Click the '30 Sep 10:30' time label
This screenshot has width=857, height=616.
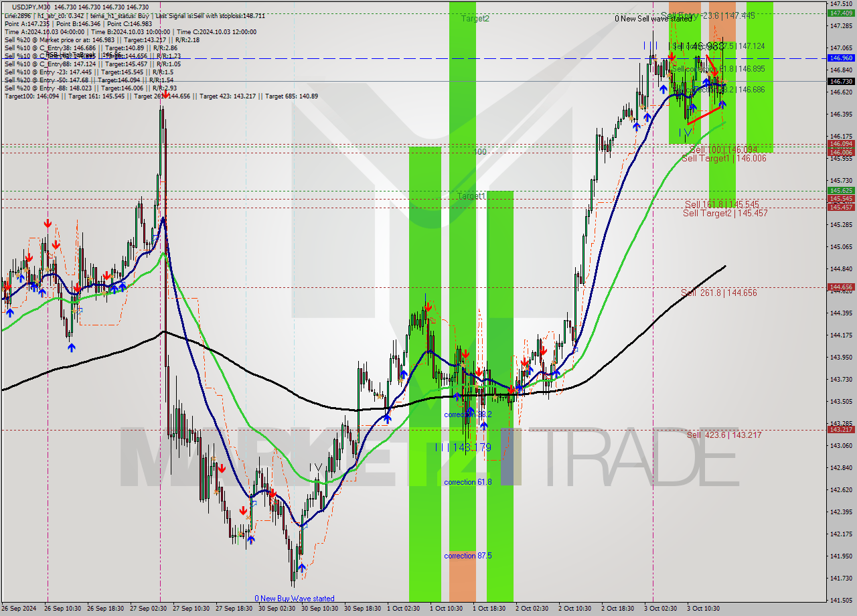pos(319,609)
